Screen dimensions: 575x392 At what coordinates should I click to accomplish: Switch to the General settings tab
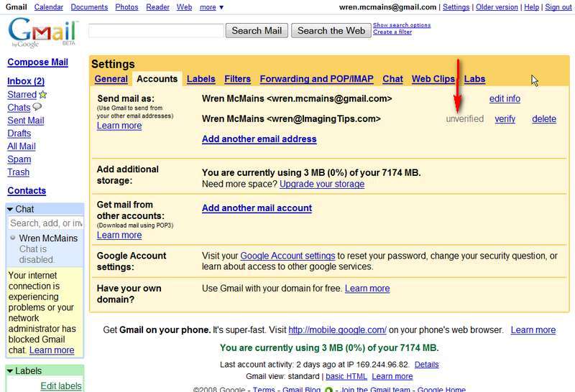coord(111,79)
